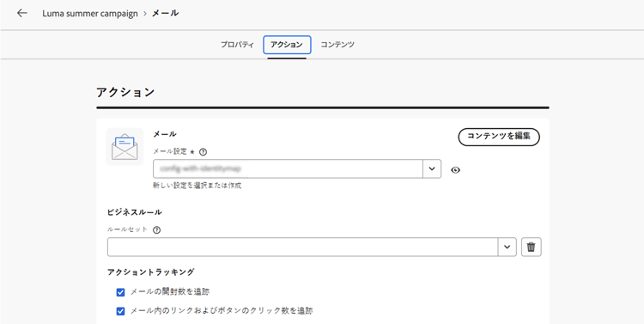Click the 新しい設定を選択または作成 hint text
Viewport: 644px width, 324px height.
click(197, 186)
